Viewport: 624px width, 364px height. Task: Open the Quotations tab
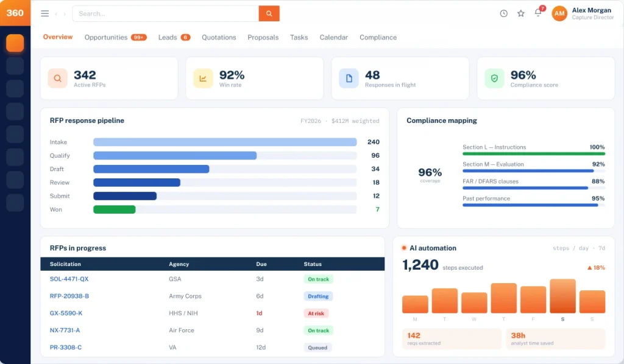click(219, 37)
